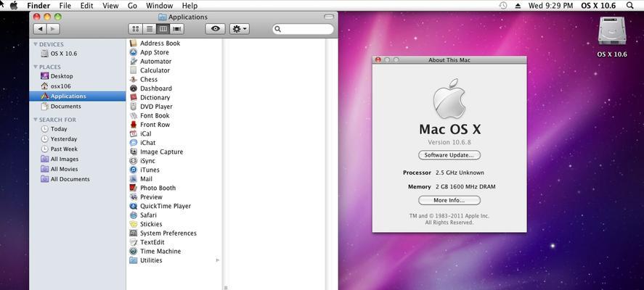The height and width of the screenshot is (290, 644).
Task: Open Spotlight magnifier in menu bar
Action: click(x=630, y=6)
